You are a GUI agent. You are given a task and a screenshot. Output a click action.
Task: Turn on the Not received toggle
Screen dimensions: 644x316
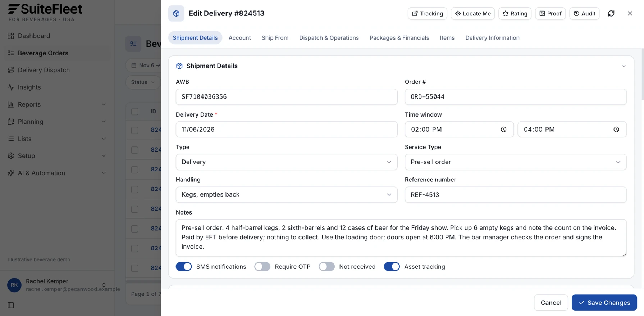click(326, 267)
